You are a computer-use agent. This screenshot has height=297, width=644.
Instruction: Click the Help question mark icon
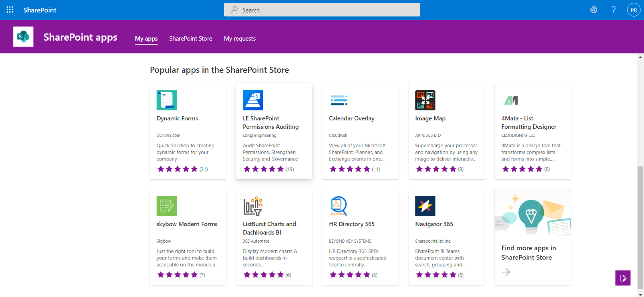613,10
